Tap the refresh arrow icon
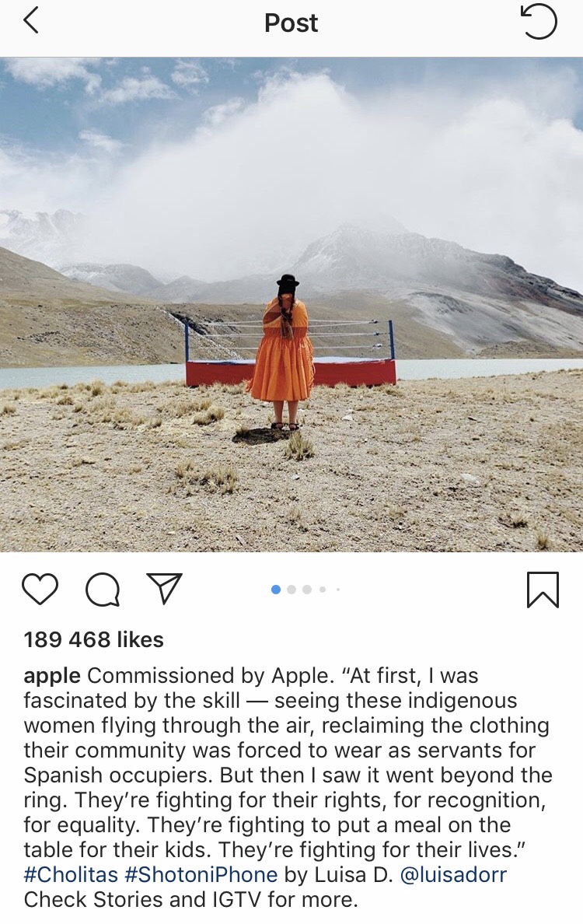The height and width of the screenshot is (924, 583). coord(539,22)
